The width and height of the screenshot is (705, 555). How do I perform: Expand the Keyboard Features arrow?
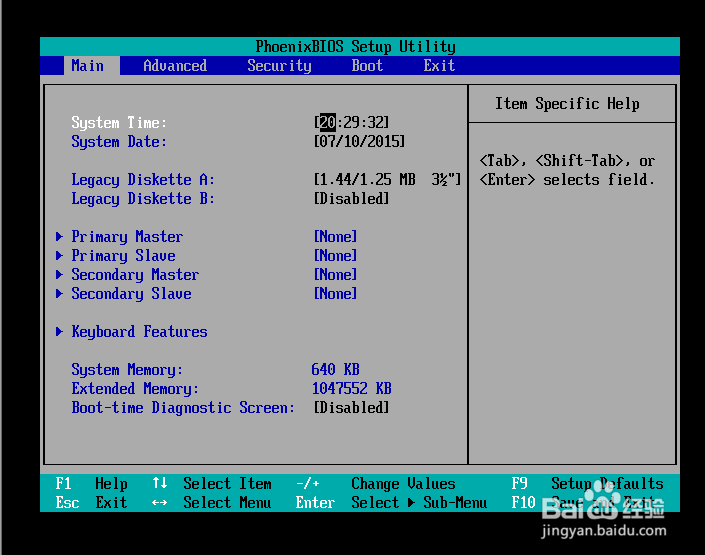coord(59,331)
